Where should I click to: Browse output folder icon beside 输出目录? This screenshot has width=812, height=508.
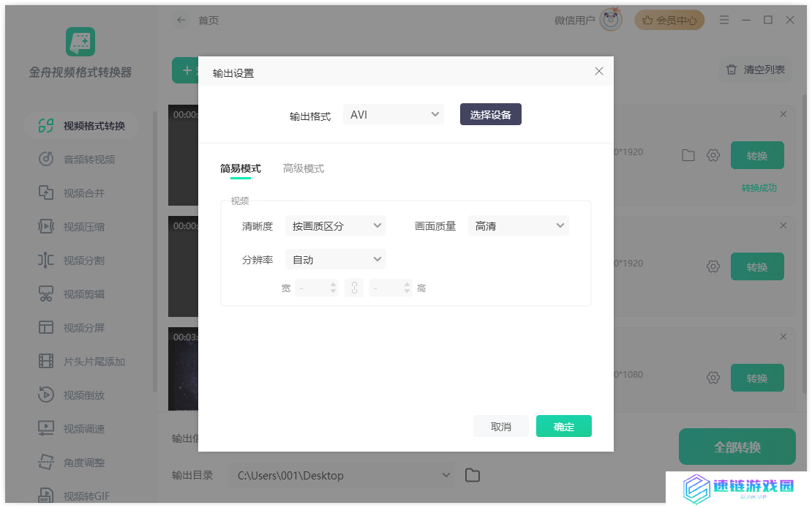(473, 475)
